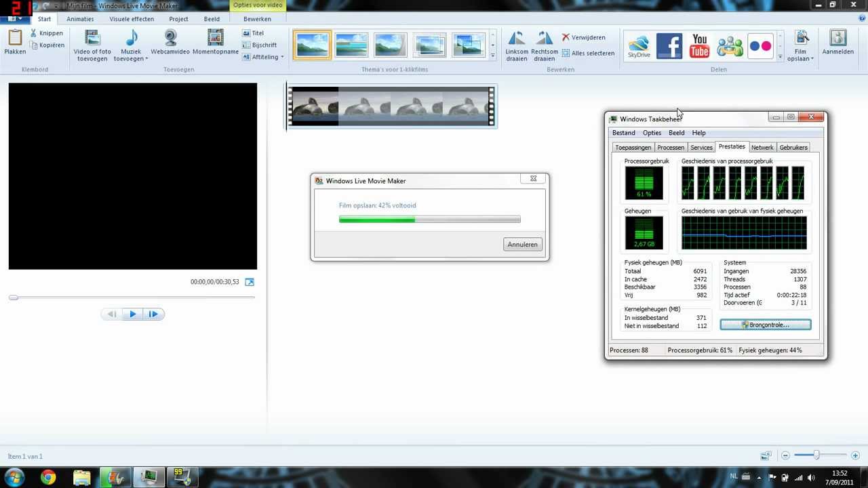Select video clip on storyboard
The height and width of the screenshot is (488, 868).
(391, 106)
